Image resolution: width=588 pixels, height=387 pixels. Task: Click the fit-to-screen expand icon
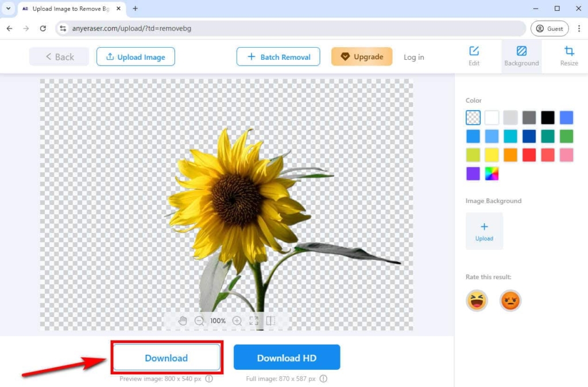click(254, 321)
